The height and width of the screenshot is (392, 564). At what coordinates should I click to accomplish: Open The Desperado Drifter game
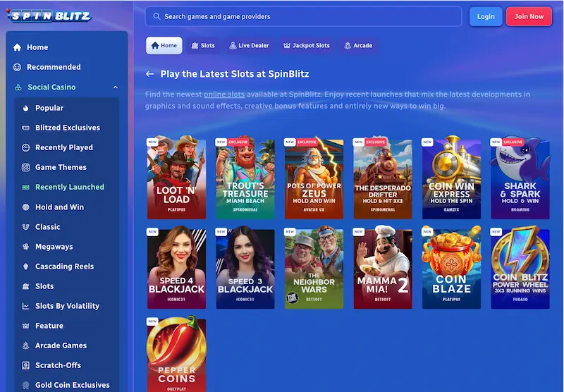click(383, 178)
